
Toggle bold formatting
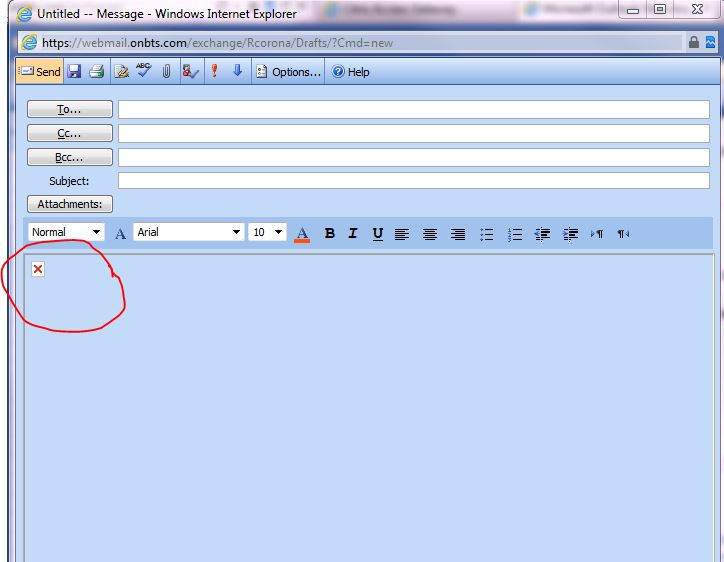click(x=330, y=233)
